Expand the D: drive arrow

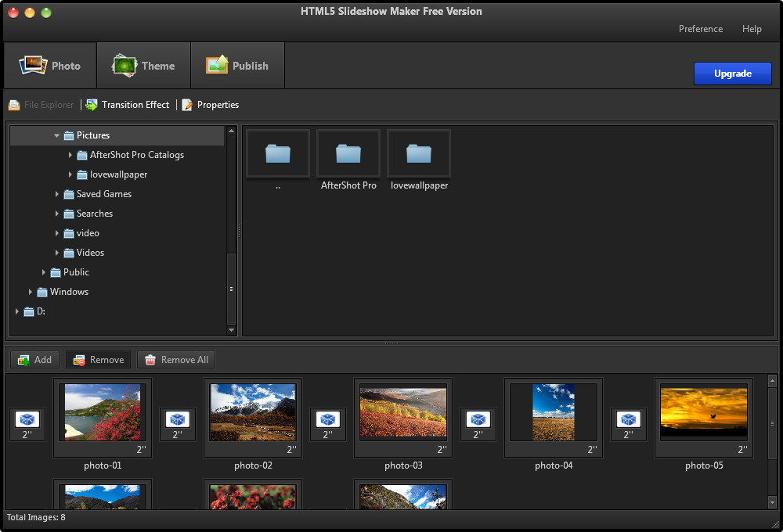pos(16,311)
